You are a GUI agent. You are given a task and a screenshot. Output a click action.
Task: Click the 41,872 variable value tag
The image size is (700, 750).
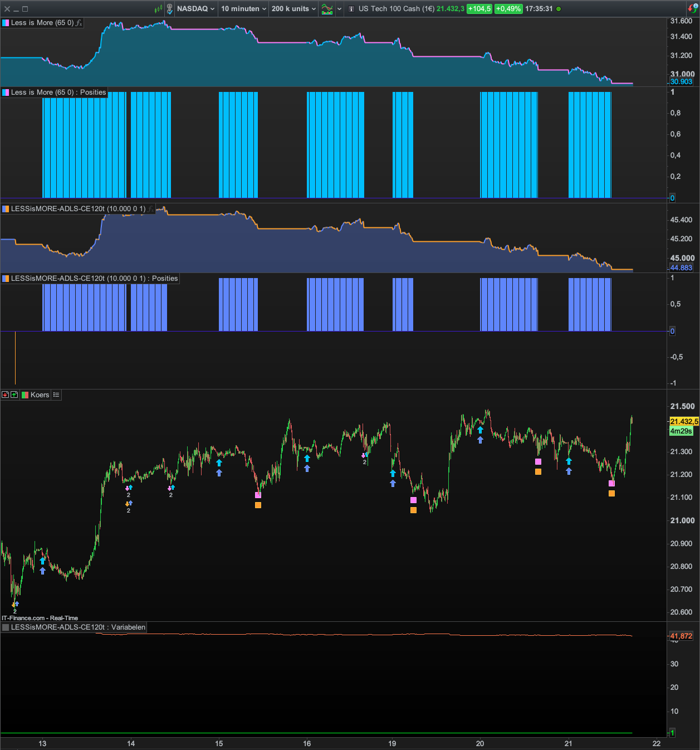click(681, 636)
